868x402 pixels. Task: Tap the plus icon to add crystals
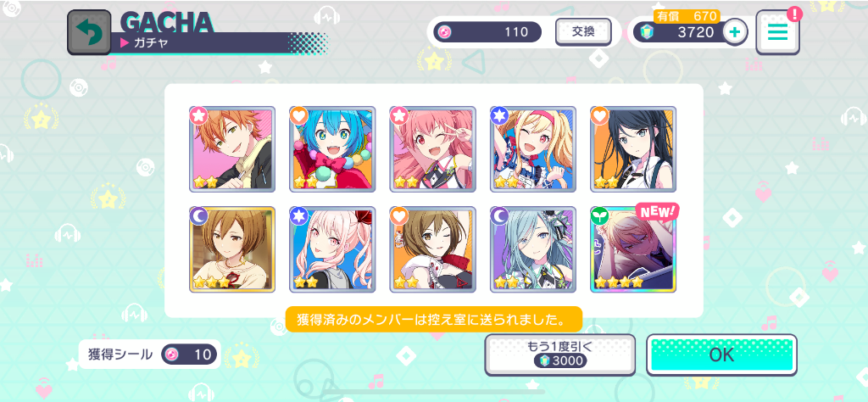tap(735, 32)
